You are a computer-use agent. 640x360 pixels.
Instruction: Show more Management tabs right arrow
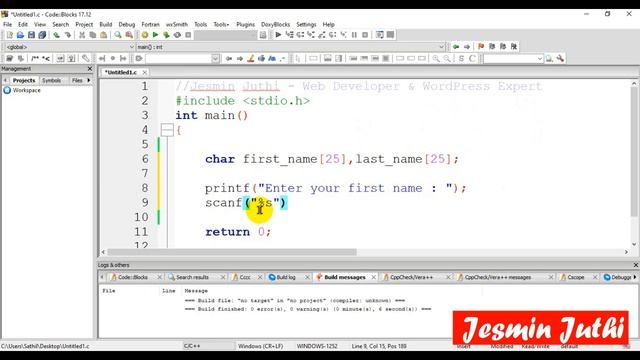point(89,80)
